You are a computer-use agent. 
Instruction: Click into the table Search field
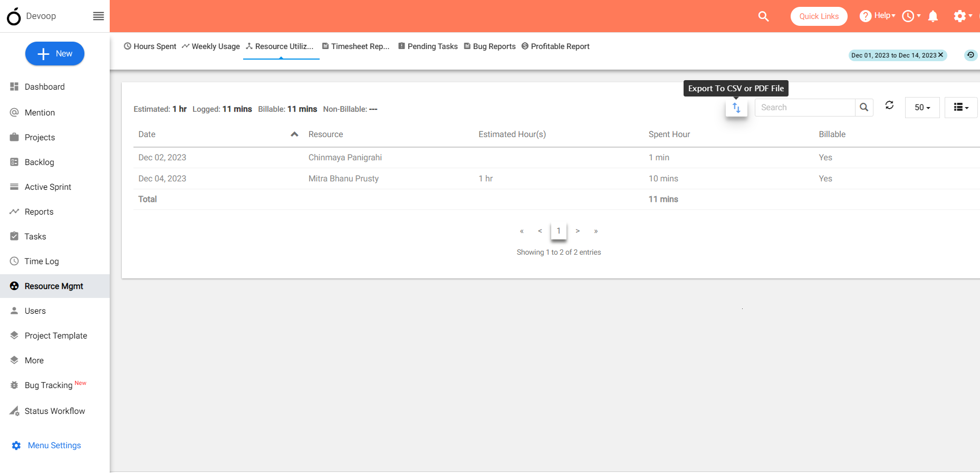804,108
